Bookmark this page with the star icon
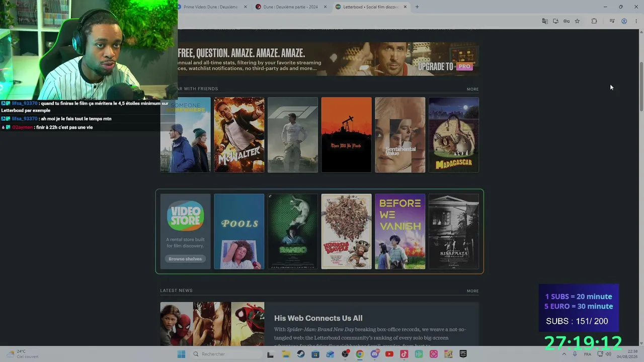This screenshot has height=362, width=644. point(577,21)
